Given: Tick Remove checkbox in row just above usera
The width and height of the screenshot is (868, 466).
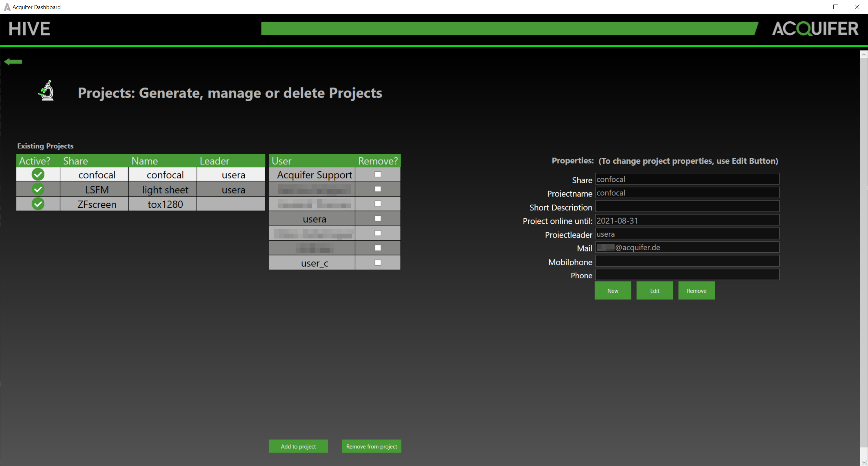Looking at the screenshot, I should [x=378, y=204].
